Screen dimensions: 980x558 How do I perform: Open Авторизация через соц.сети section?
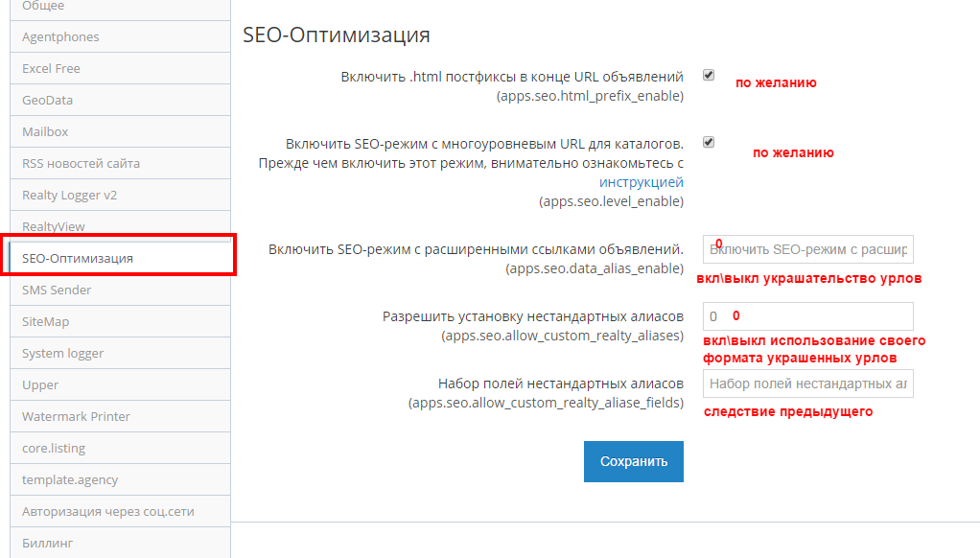(x=120, y=512)
